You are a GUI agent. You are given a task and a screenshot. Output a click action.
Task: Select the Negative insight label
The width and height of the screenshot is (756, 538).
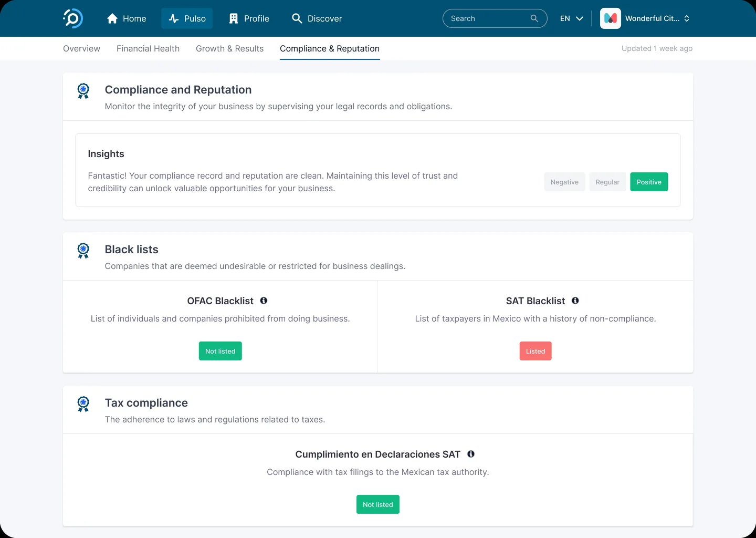564,182
